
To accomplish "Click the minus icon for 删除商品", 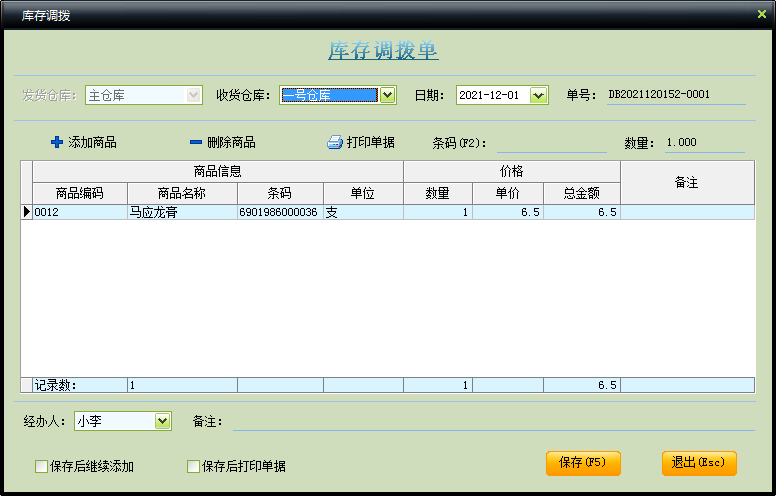I will pos(195,142).
